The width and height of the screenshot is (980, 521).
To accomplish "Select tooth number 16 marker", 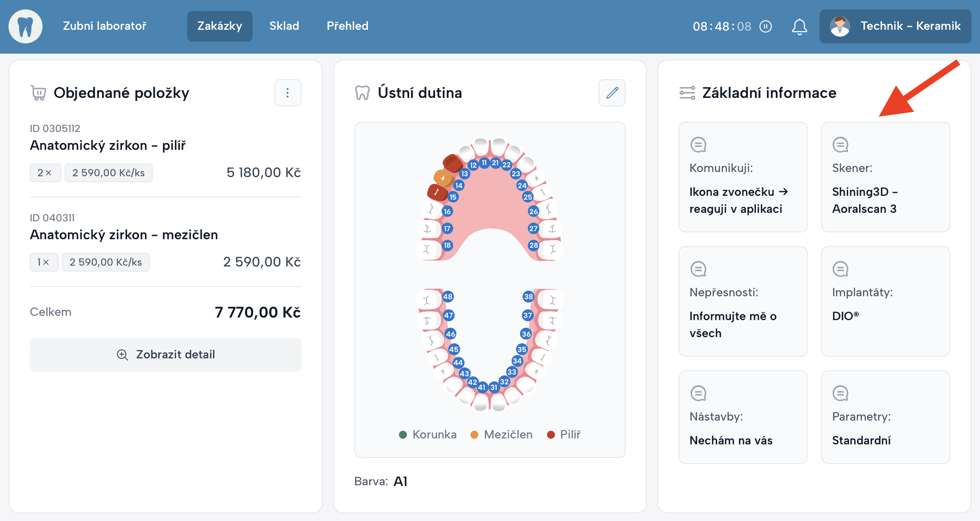I will click(447, 211).
